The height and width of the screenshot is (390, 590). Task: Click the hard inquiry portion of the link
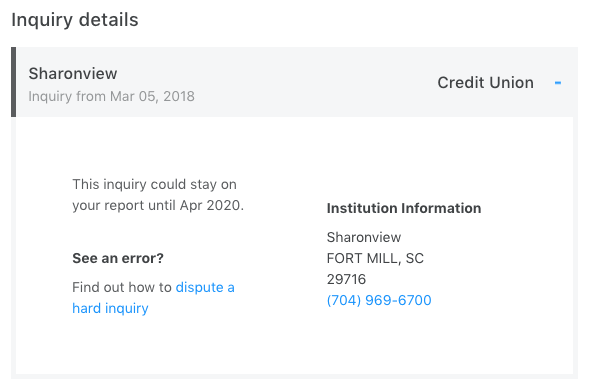[110, 308]
